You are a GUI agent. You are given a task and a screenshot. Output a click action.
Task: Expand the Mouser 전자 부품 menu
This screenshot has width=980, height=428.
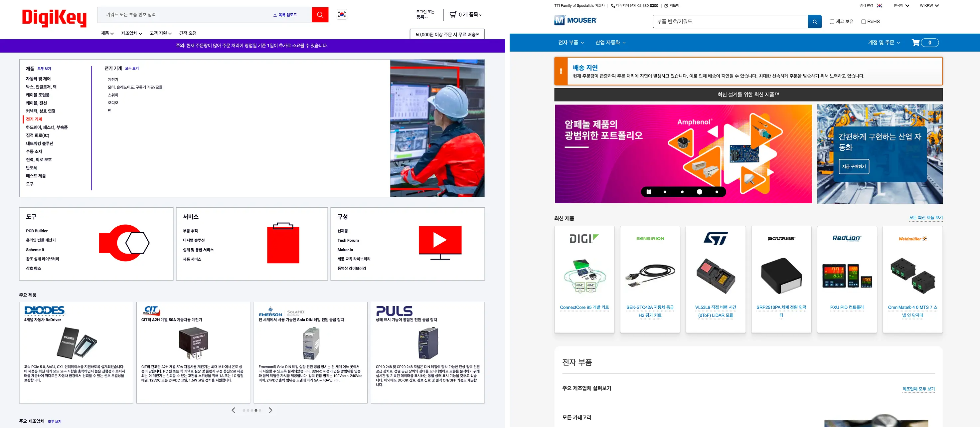571,43
